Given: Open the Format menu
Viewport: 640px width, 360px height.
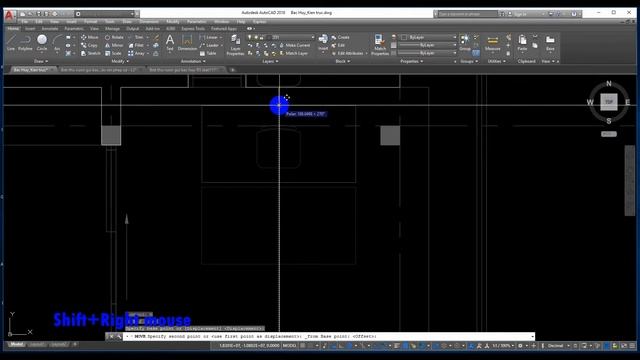Looking at the screenshot, I should tap(90, 21).
